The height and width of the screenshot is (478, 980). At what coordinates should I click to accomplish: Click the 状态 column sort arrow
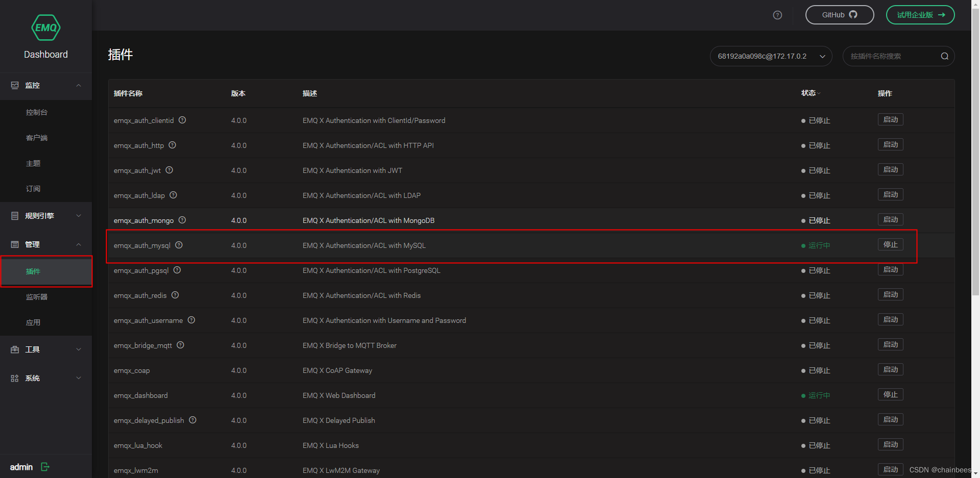pos(819,93)
